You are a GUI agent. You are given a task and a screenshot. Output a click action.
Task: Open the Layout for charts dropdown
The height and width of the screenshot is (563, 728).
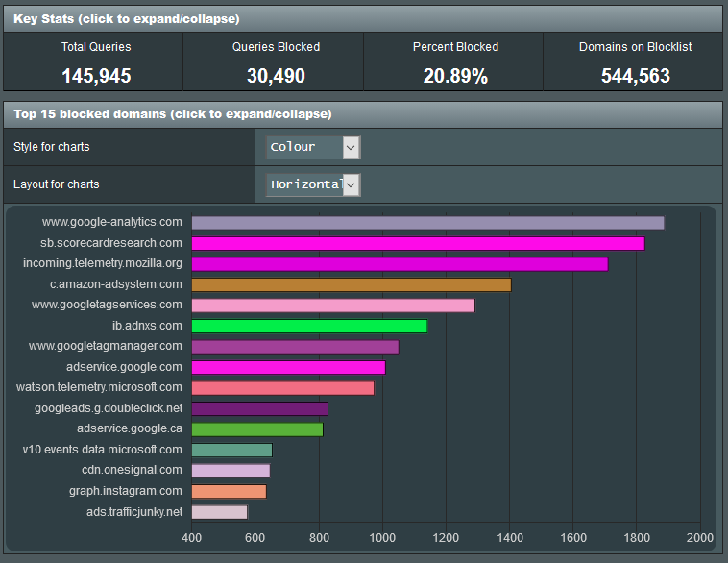(x=313, y=184)
